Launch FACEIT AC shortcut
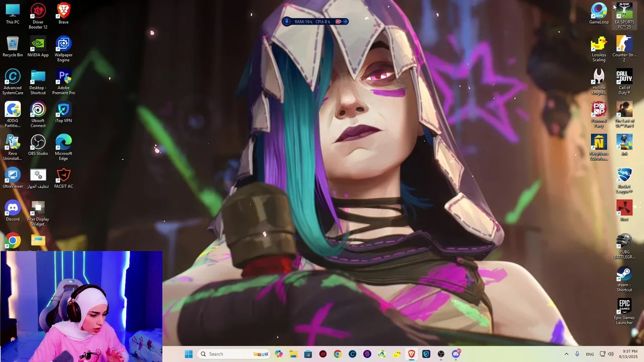 (x=63, y=178)
